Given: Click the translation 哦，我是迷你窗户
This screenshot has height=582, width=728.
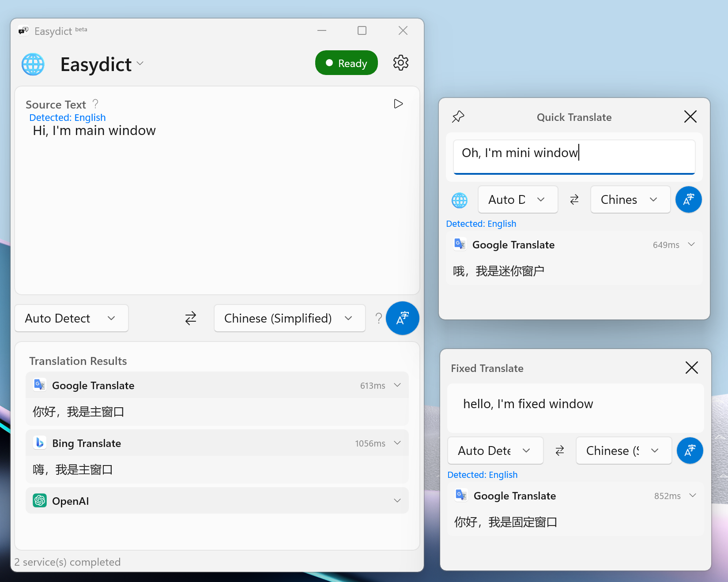Looking at the screenshot, I should tap(499, 271).
